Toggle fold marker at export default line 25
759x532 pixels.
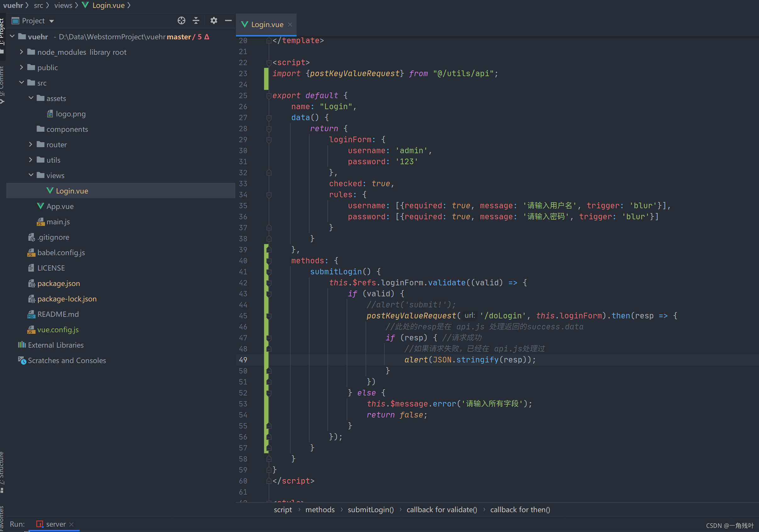click(x=269, y=96)
